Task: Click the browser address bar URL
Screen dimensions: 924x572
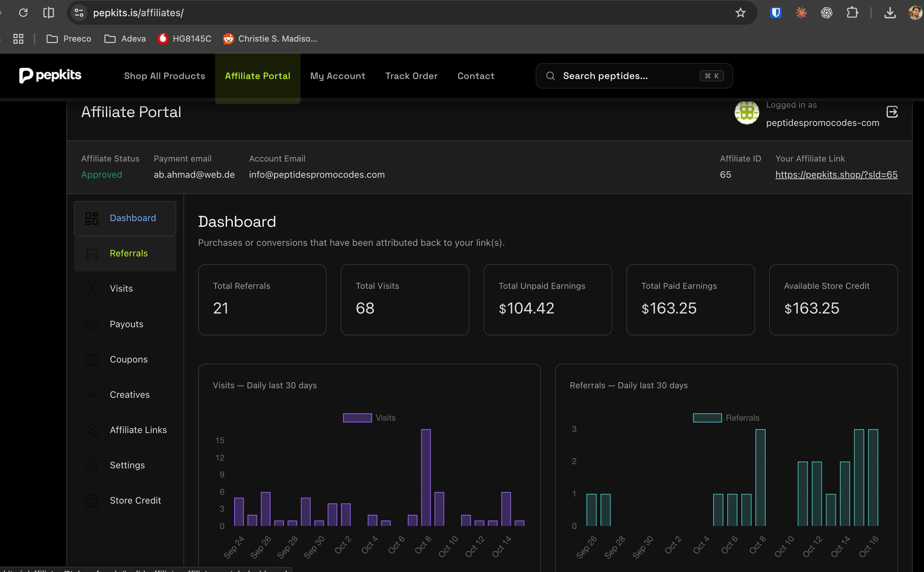Action: (x=139, y=13)
